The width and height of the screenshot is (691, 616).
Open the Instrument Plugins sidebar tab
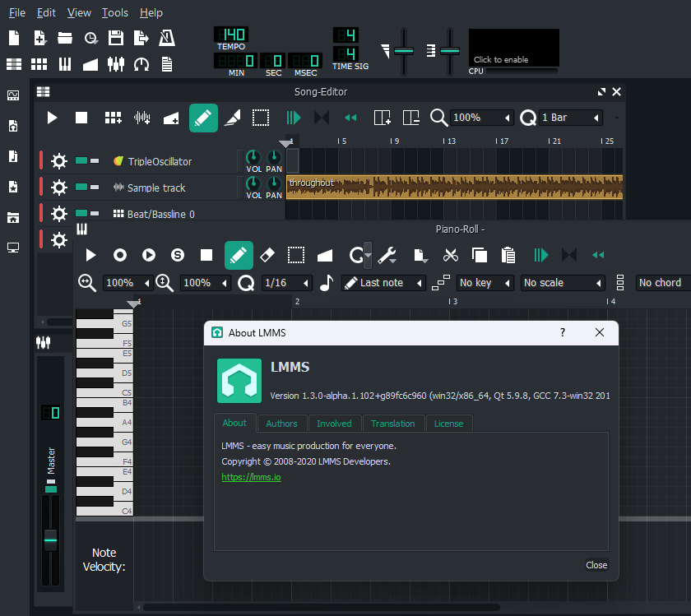pyautogui.click(x=13, y=95)
